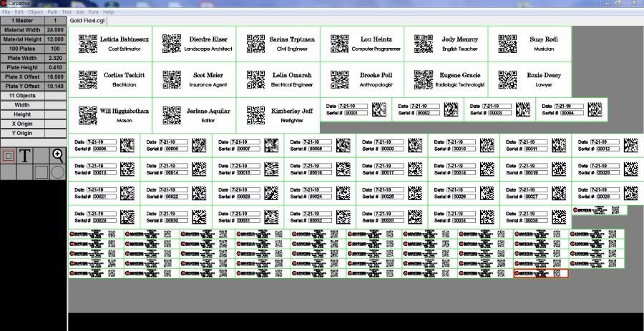The image size is (644, 331).
Task: Click the Plate Width label
Action: pyautogui.click(x=22, y=58)
